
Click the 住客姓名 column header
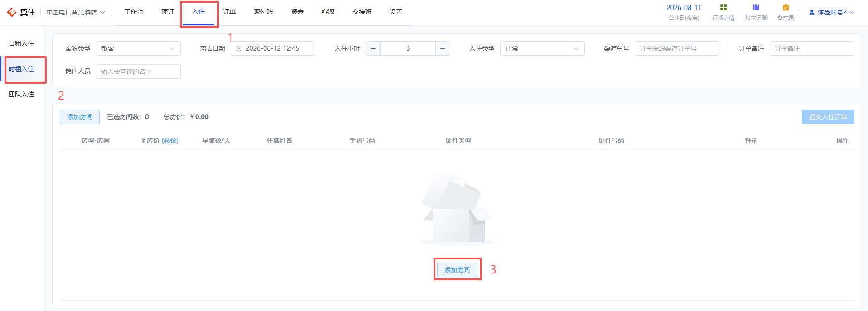tap(280, 140)
